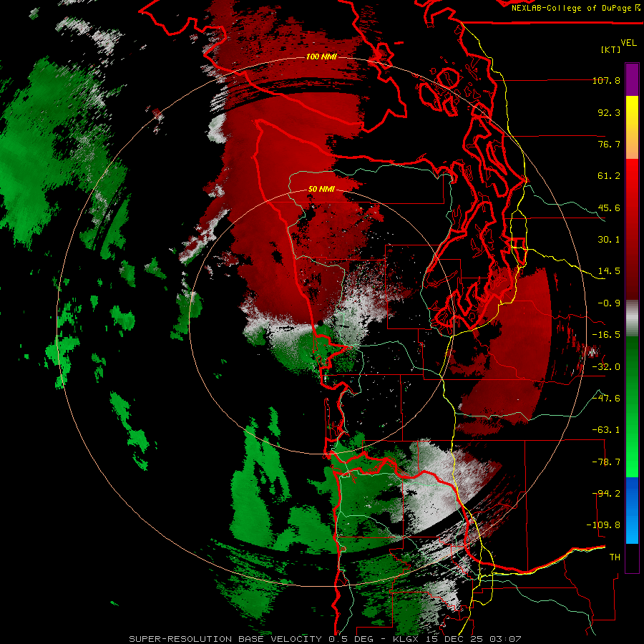The height and width of the screenshot is (644, 644).
Task: Pick the light blue segment of the color bar
Action: point(632,528)
